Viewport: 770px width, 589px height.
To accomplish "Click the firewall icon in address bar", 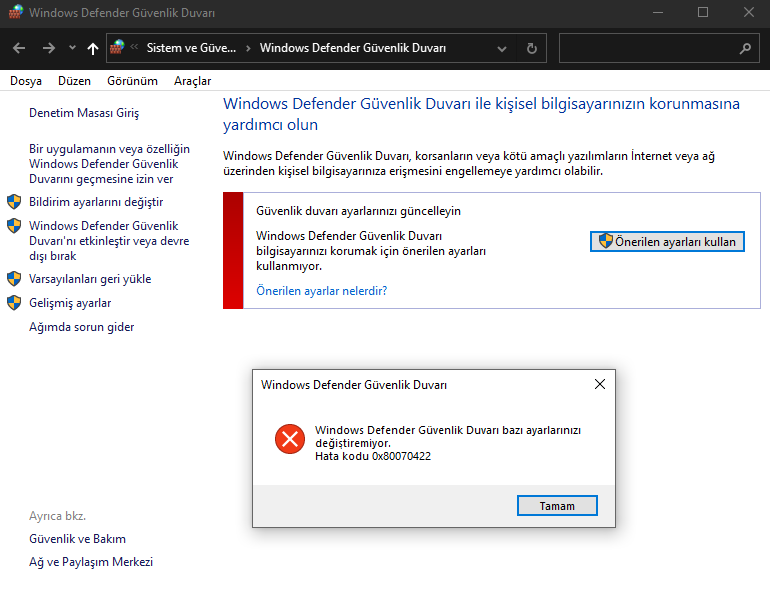I will point(117,47).
